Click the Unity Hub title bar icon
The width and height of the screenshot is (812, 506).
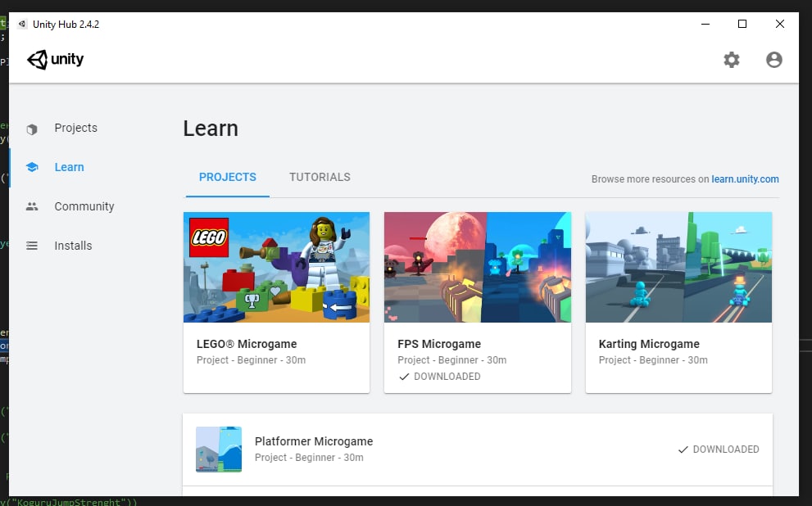pos(22,24)
